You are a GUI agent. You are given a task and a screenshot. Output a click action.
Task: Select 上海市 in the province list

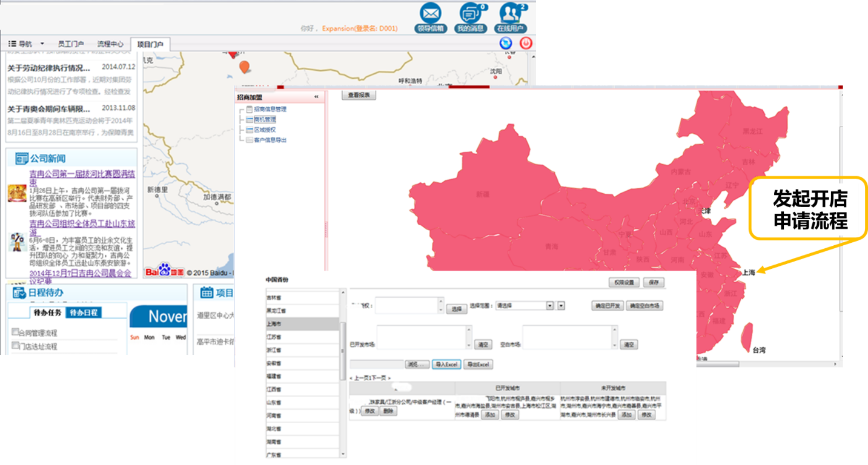[x=302, y=324]
